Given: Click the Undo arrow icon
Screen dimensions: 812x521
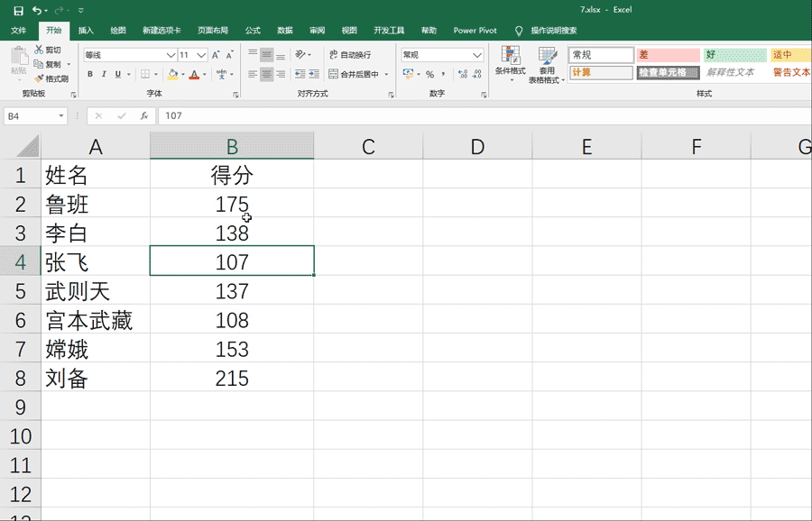Looking at the screenshot, I should pyautogui.click(x=36, y=10).
